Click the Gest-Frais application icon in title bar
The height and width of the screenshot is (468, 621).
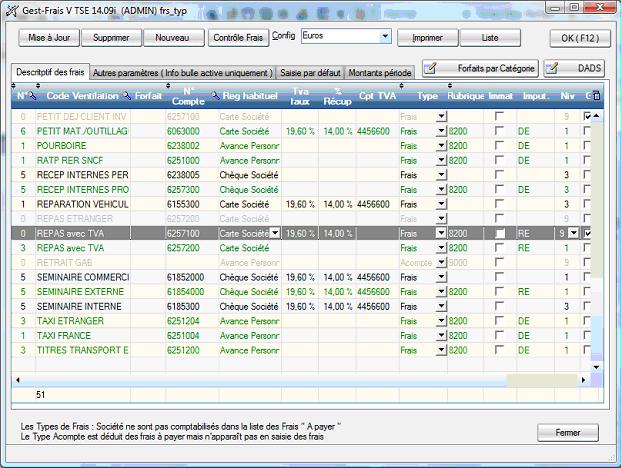pos(11,8)
